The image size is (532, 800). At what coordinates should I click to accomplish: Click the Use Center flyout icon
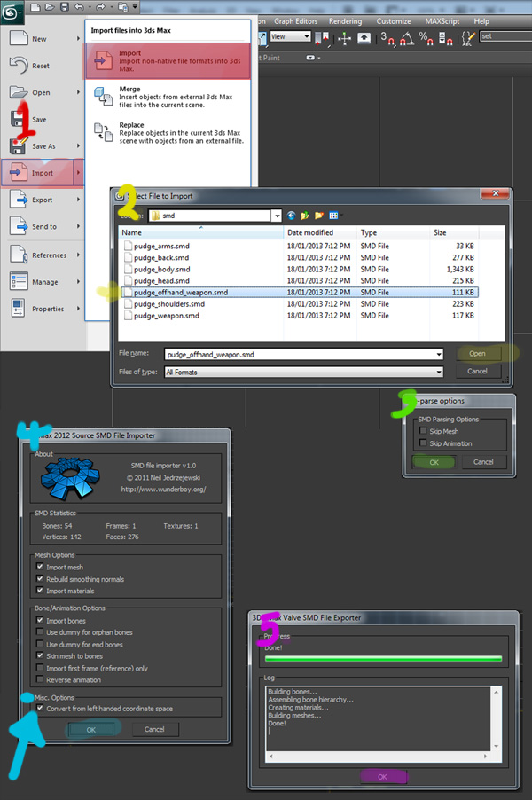pos(321,38)
